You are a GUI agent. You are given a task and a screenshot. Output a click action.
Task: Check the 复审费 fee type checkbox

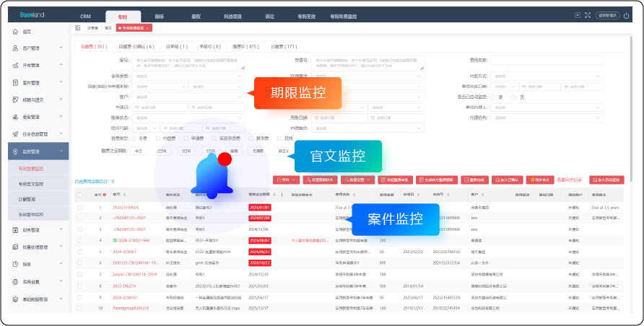tap(251, 138)
